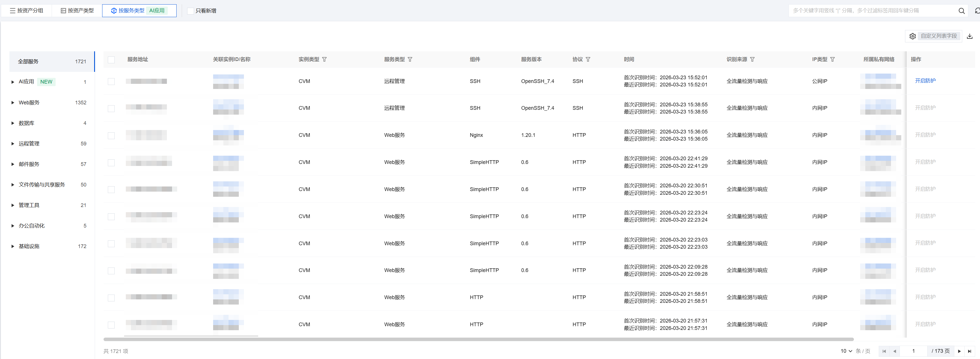The width and height of the screenshot is (980, 359).
Task: Click the refresh icon at top right
Action: point(977,11)
